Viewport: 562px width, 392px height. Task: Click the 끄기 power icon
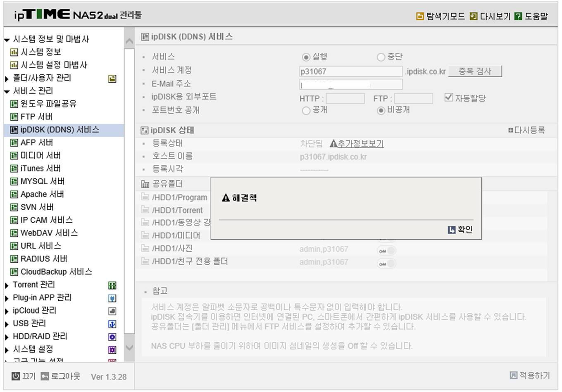(16, 376)
